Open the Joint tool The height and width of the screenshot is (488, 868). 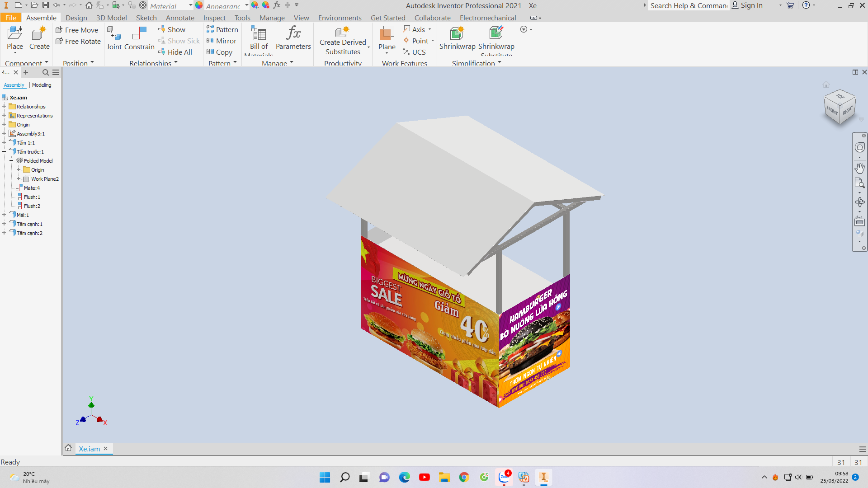pos(114,38)
